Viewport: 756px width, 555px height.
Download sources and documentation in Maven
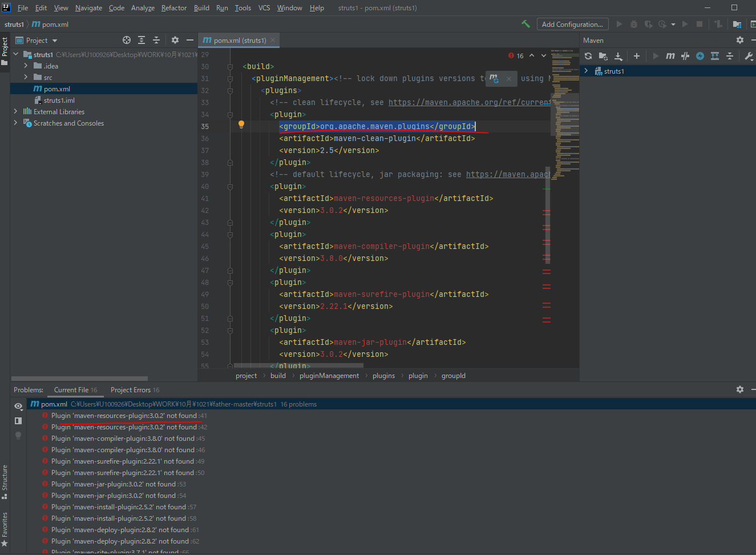[618, 56]
